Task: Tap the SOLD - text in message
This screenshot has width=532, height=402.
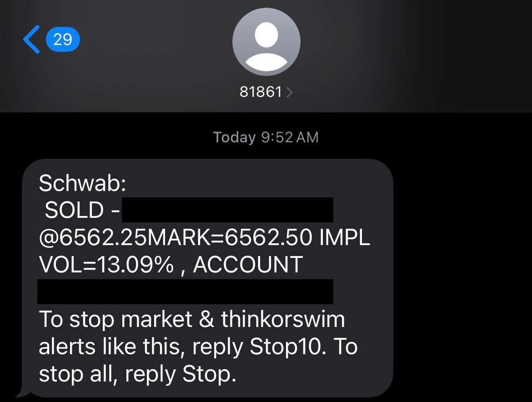Action: [82, 210]
